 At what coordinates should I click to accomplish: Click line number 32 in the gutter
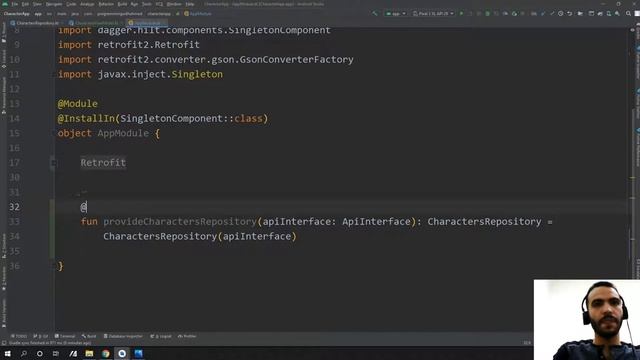(x=14, y=207)
